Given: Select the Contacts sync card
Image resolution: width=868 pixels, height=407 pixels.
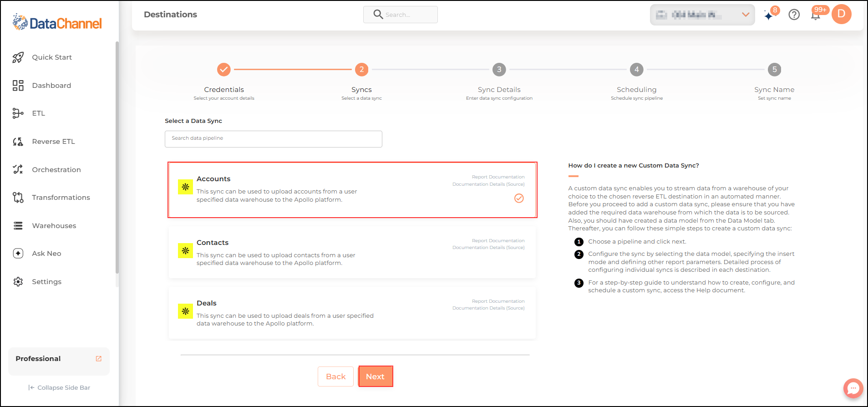Looking at the screenshot, I should pos(352,253).
